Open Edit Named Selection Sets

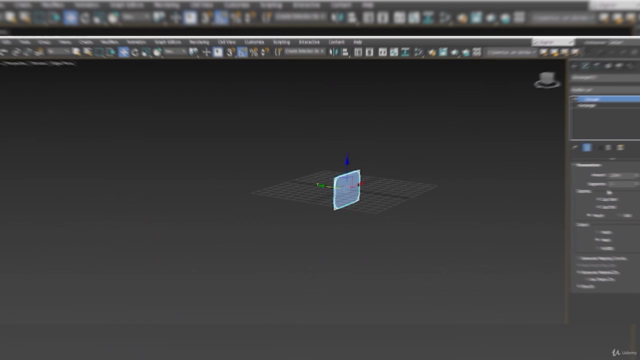[278, 52]
